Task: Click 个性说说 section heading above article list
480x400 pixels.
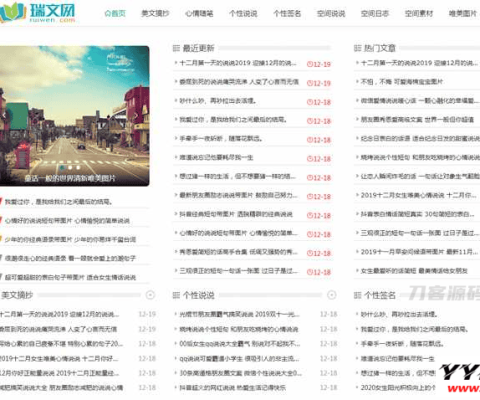Action: pos(198,295)
